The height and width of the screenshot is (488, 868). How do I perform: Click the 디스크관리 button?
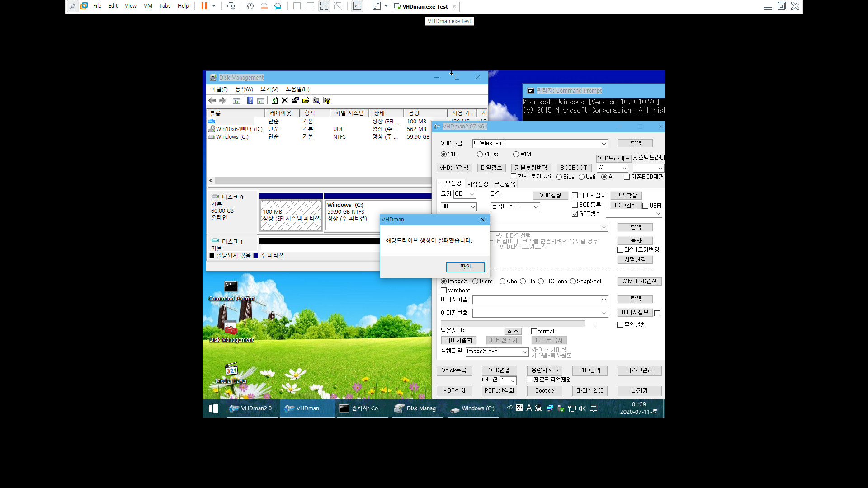point(639,371)
